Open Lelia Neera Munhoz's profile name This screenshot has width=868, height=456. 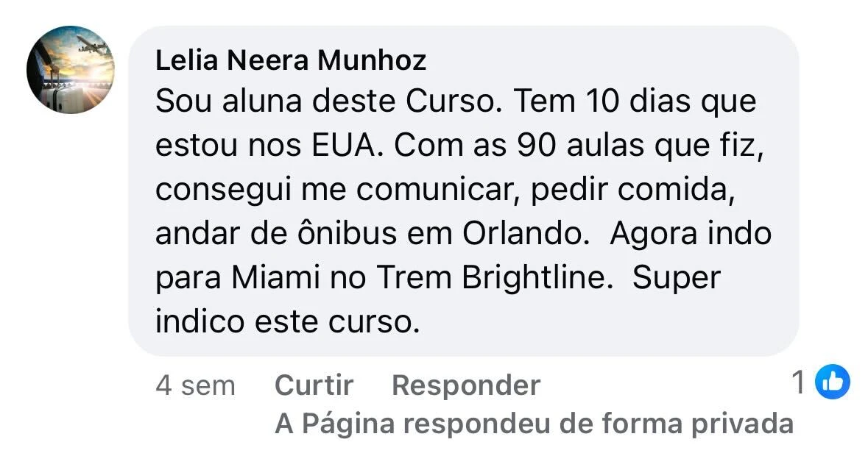(291, 61)
